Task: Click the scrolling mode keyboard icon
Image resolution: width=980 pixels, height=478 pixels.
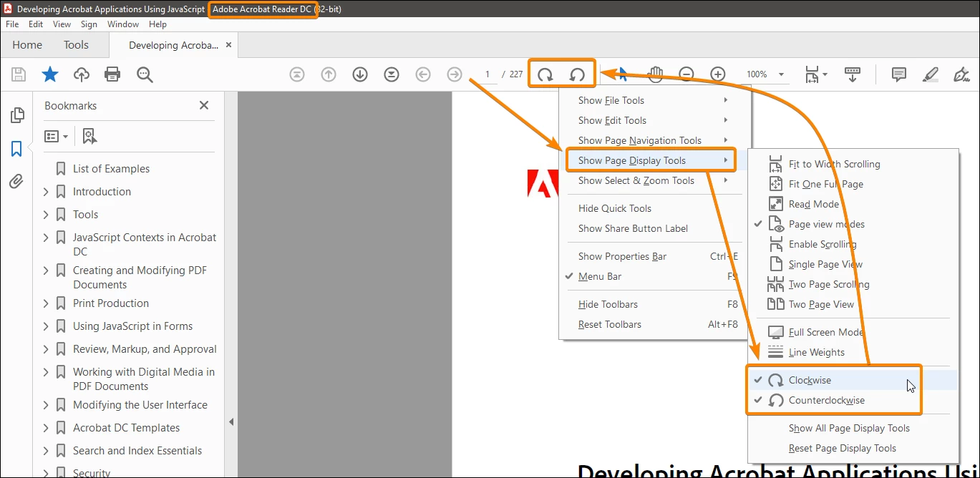Action: [853, 74]
